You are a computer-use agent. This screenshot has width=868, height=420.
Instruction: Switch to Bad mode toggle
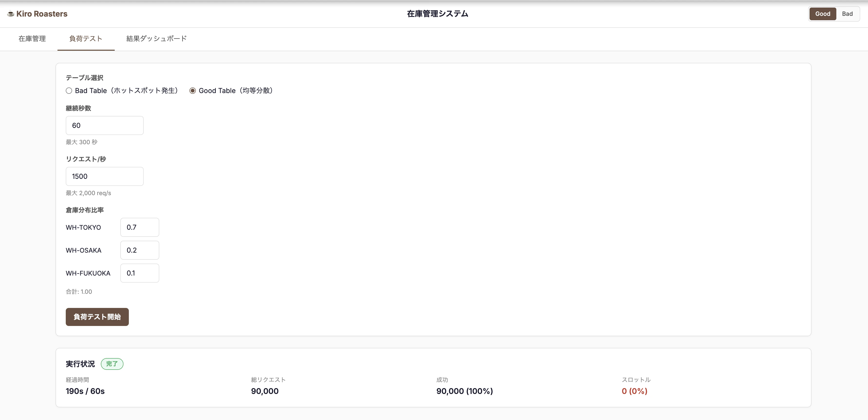coord(847,14)
